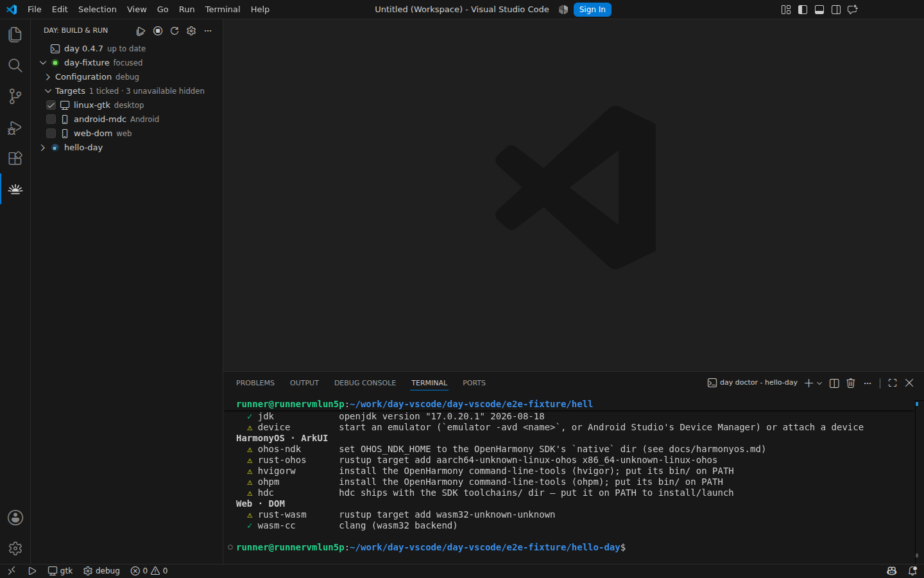This screenshot has width=924, height=578.
Task: Refresh the Day Build & Run panel
Action: tap(175, 31)
